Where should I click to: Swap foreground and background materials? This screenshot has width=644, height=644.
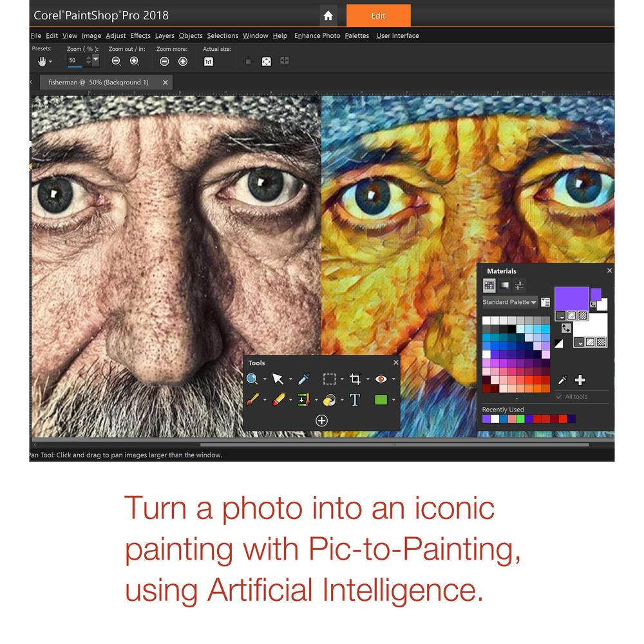click(x=566, y=328)
